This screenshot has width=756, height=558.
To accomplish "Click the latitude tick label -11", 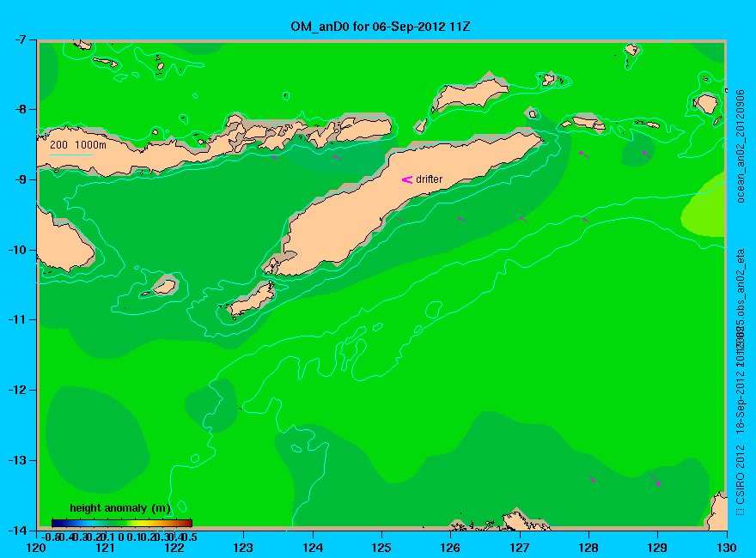I will coord(19,319).
